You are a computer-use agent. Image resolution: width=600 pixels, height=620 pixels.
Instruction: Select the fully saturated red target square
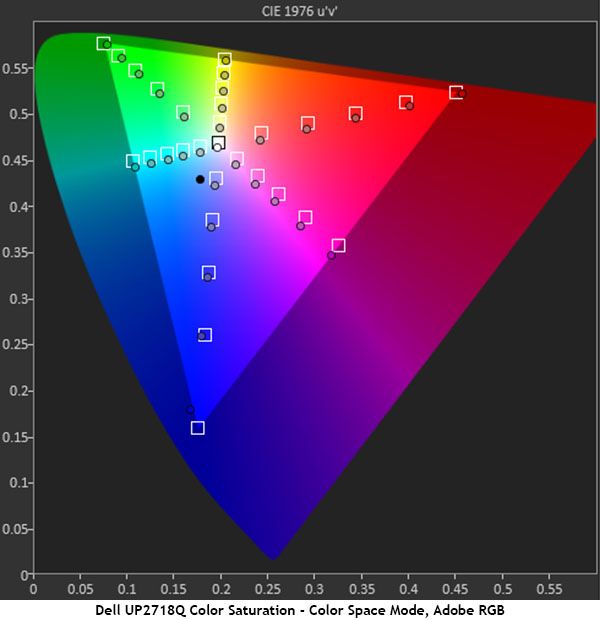[x=456, y=93]
